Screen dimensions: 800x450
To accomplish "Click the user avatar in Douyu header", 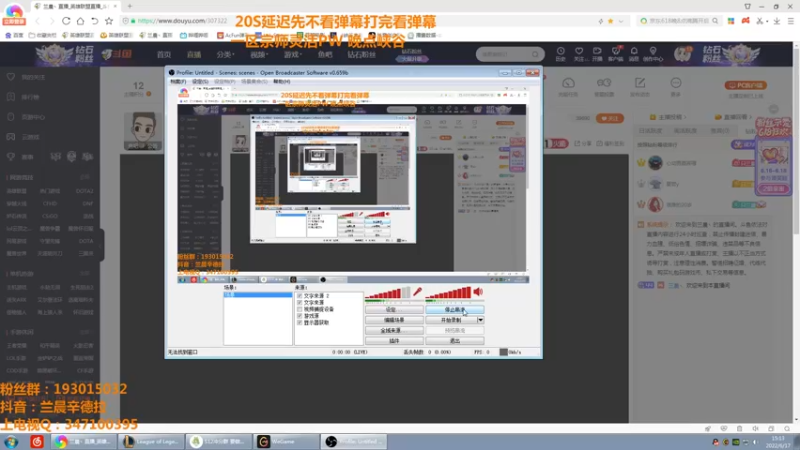I will [x=683, y=54].
